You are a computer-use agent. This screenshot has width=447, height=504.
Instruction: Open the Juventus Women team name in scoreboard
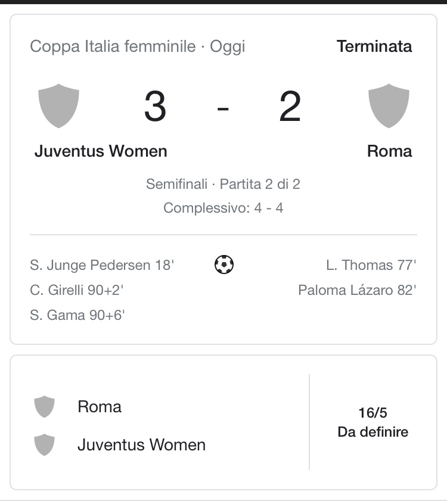(101, 151)
